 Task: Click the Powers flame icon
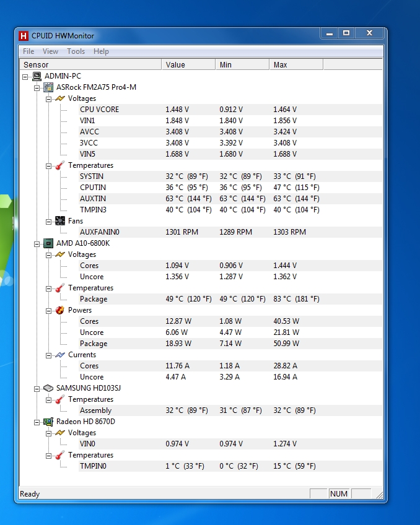point(60,310)
